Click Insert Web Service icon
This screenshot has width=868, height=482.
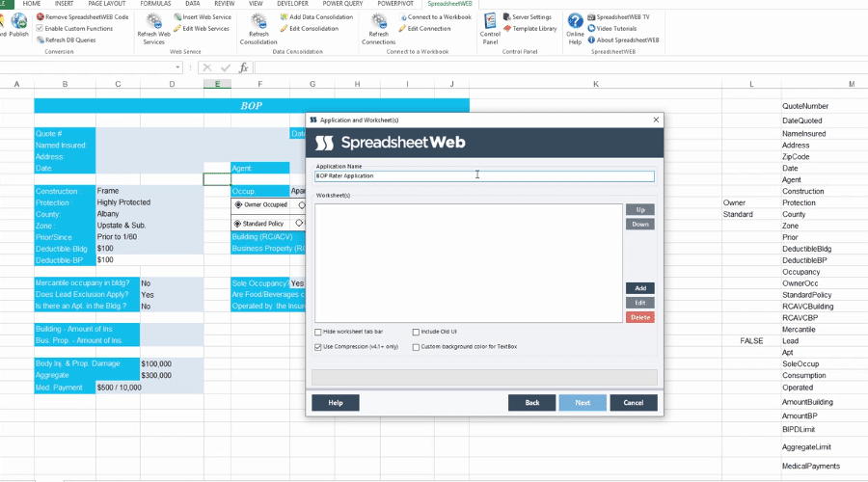[x=177, y=17]
